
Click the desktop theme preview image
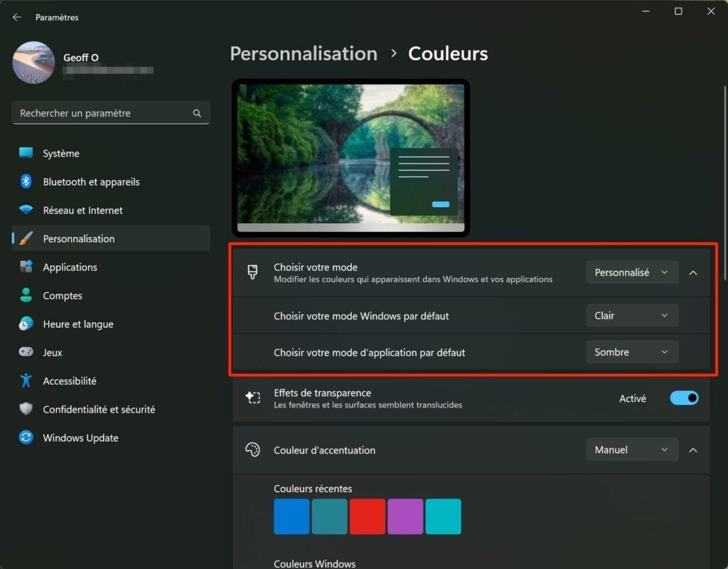[351, 158]
